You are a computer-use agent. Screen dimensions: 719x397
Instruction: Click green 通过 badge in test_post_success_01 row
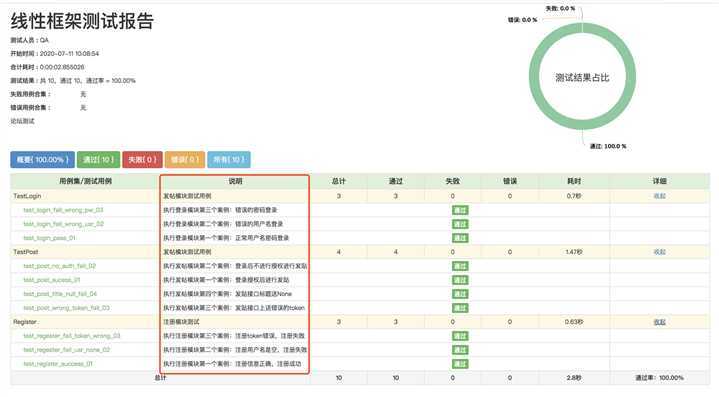pos(460,280)
